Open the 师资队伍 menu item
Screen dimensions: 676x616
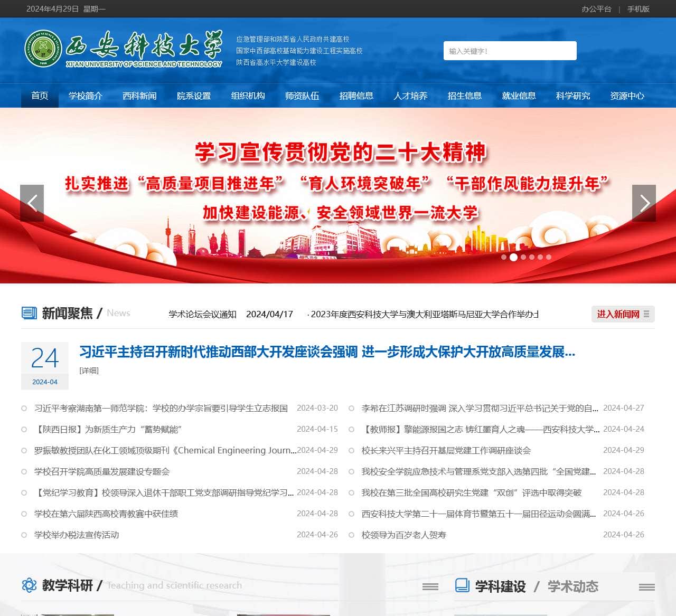[302, 96]
